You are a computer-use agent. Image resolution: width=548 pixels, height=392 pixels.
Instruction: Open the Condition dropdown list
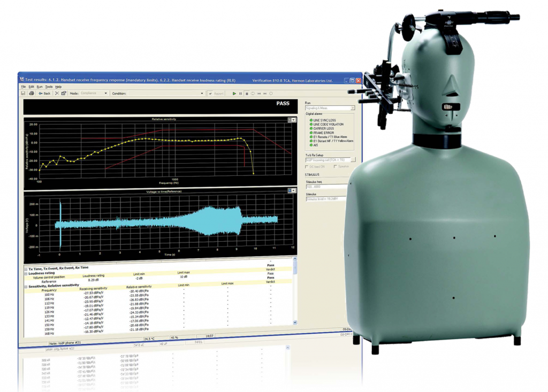[166, 93]
